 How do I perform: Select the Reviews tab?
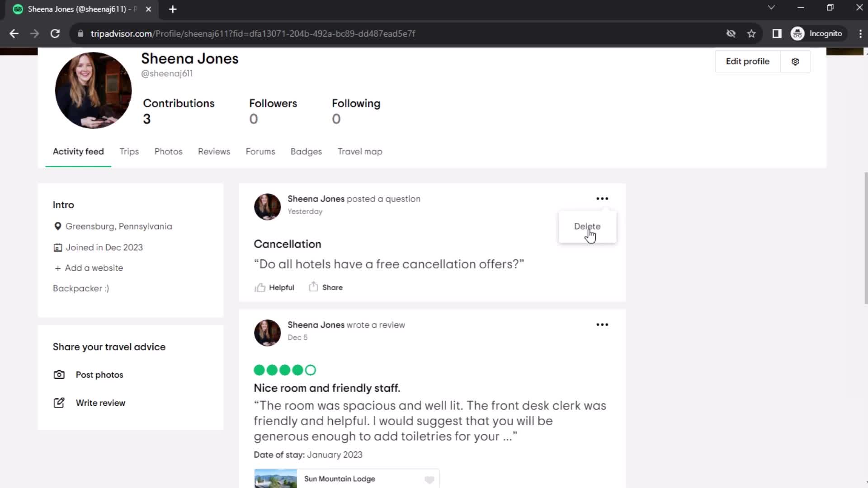pos(214,151)
